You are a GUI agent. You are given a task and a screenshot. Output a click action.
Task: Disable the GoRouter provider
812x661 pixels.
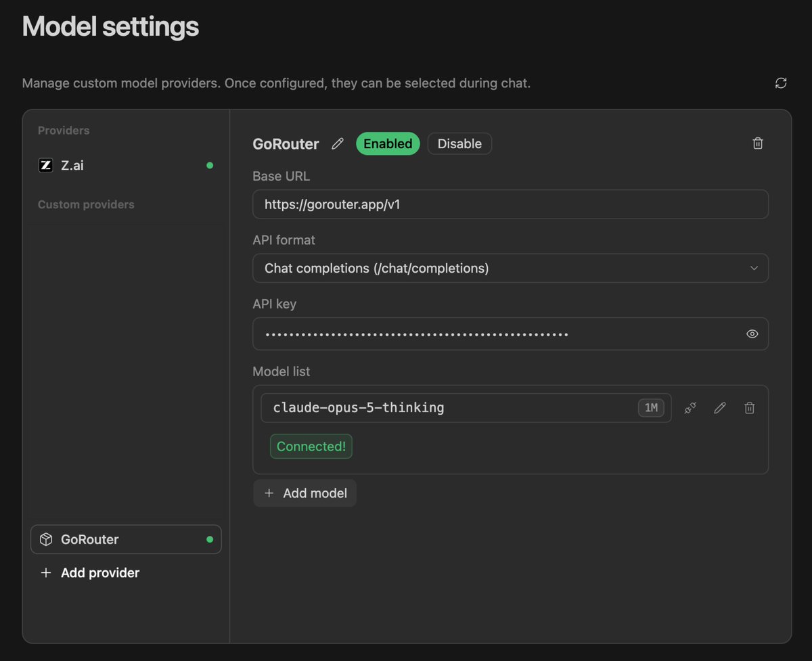[459, 143]
